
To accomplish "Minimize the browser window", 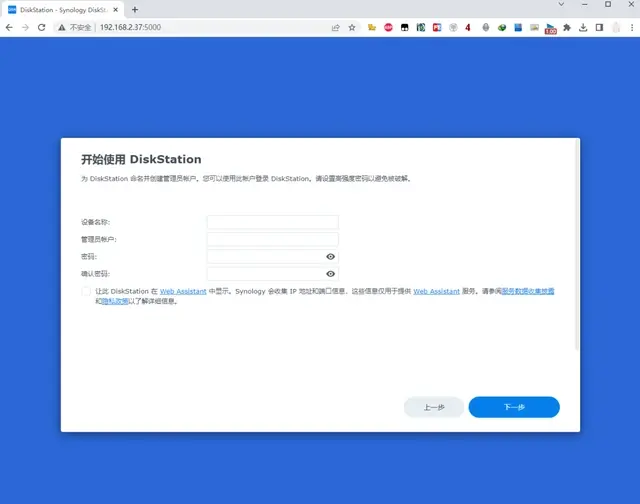I will (585, 4).
